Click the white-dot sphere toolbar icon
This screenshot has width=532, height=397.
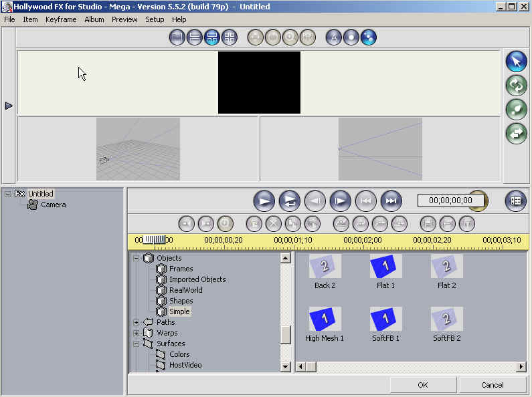(x=351, y=37)
